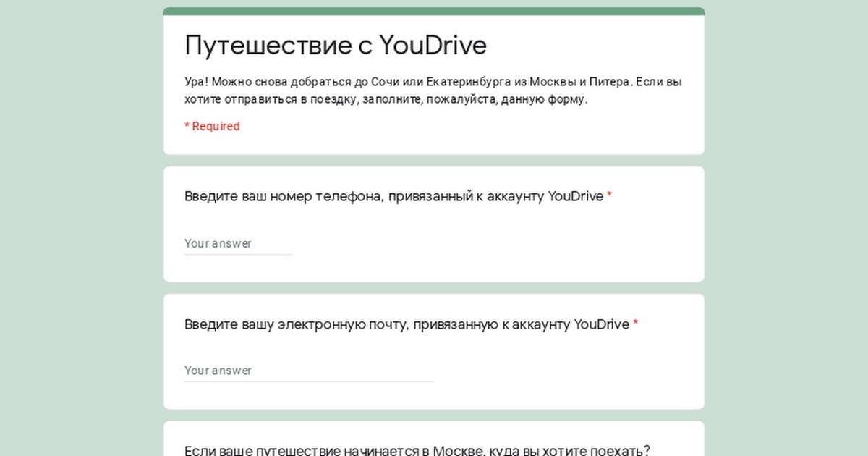The height and width of the screenshot is (456, 868).
Task: Select the form title 'Путешествие с YouDrive'
Action: tap(336, 46)
